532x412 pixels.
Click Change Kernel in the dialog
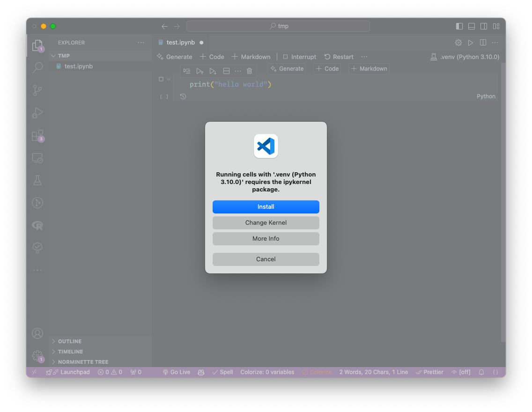point(266,223)
